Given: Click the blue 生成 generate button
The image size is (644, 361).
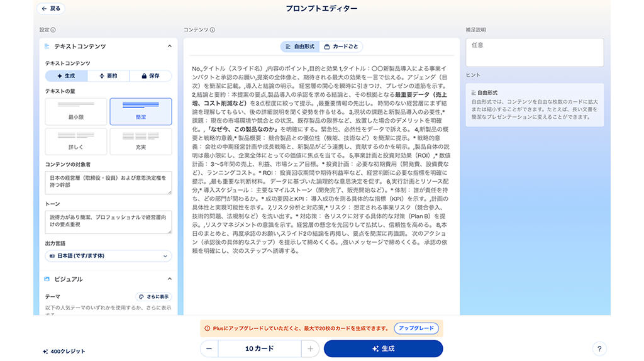Looking at the screenshot, I should (383, 348).
